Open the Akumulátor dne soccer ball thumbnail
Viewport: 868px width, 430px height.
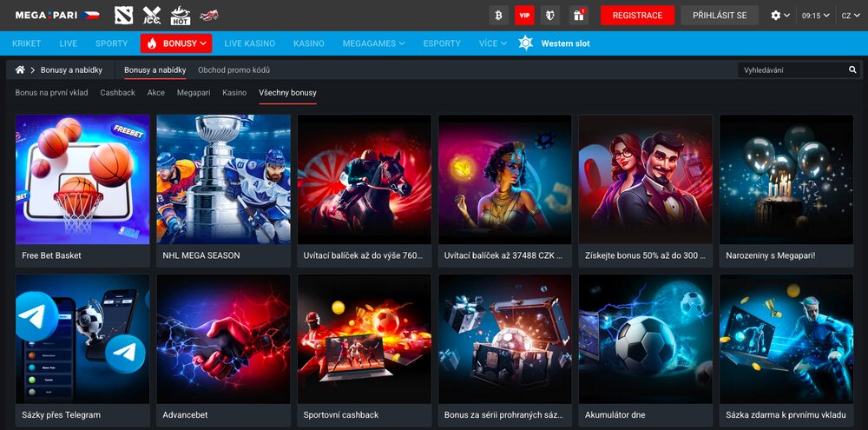pos(646,339)
